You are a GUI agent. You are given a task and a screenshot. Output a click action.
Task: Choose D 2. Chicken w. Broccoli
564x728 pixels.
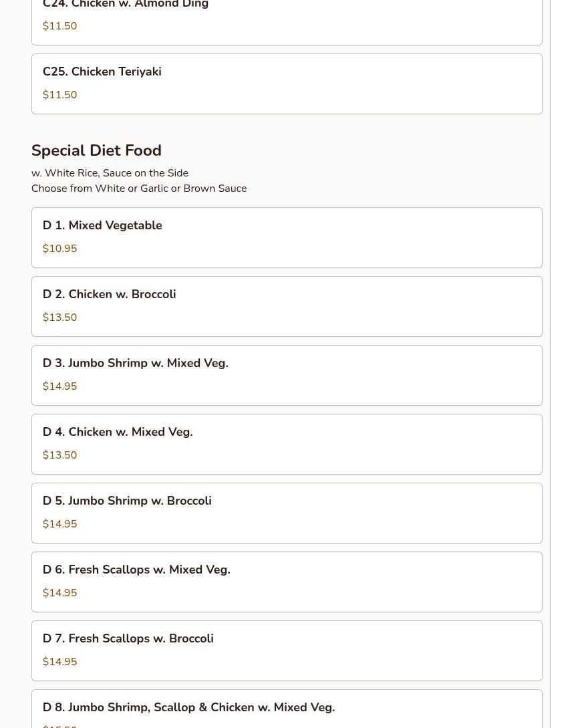pyautogui.click(x=110, y=294)
